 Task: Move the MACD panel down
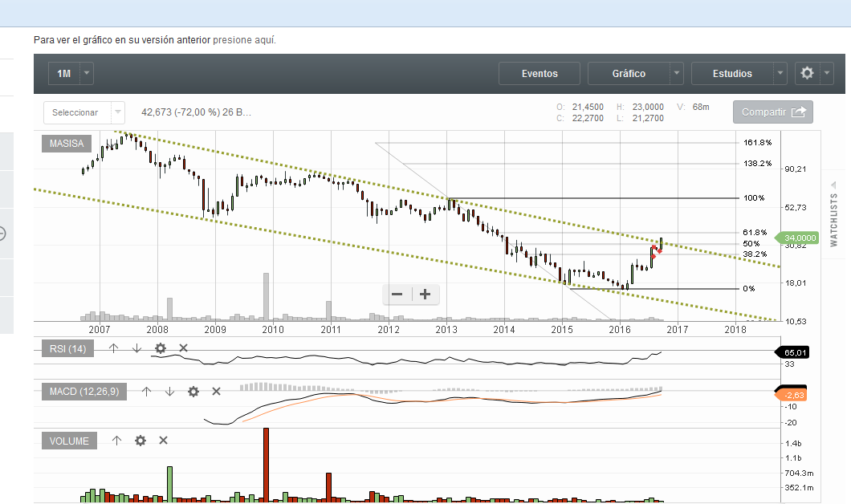pos(169,391)
